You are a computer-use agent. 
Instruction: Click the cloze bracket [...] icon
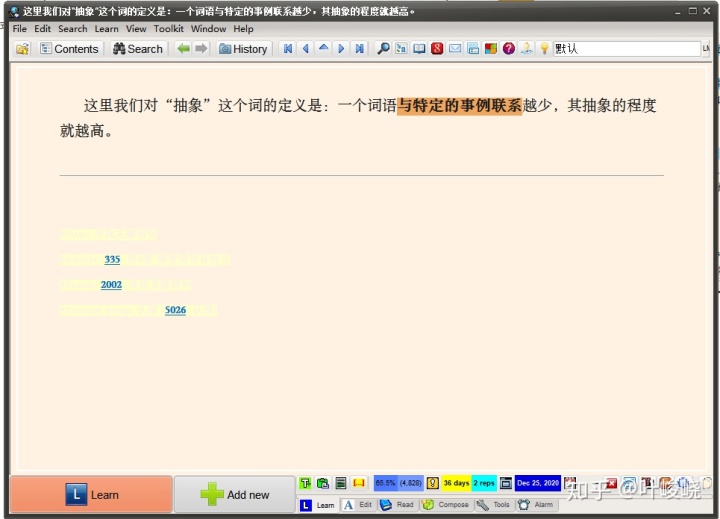(x=359, y=483)
